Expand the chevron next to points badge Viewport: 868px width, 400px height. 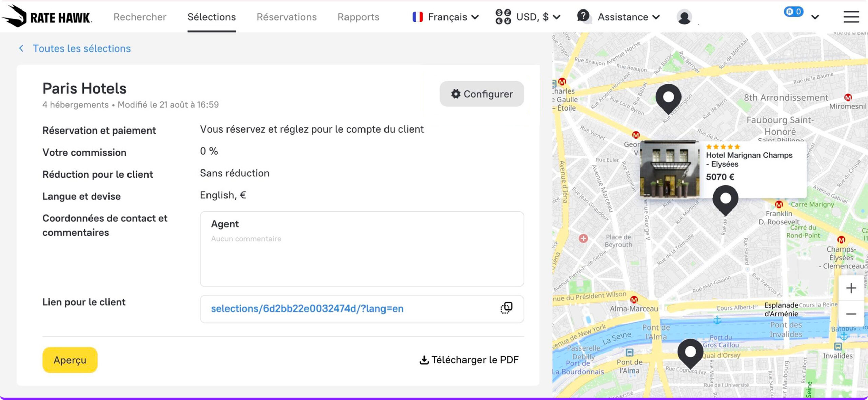[815, 17]
